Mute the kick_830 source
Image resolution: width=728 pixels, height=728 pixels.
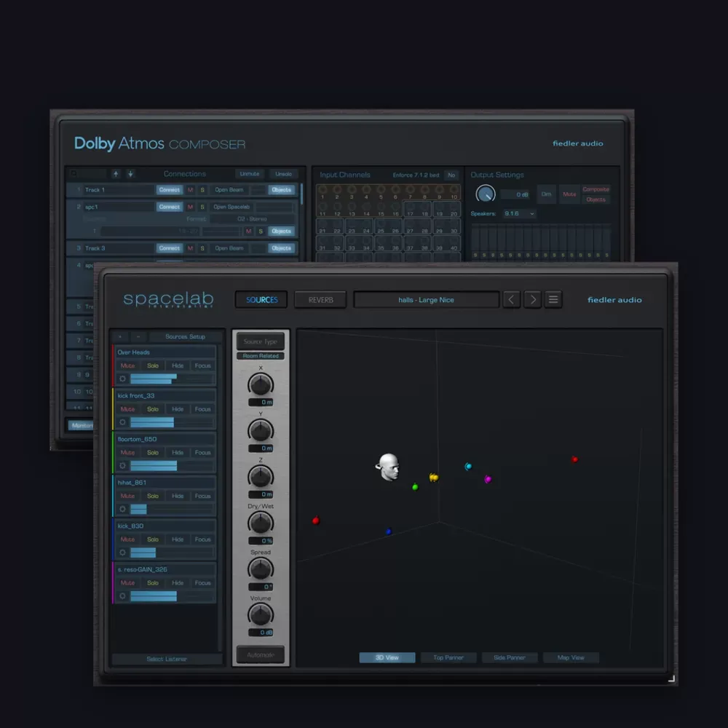(127, 539)
